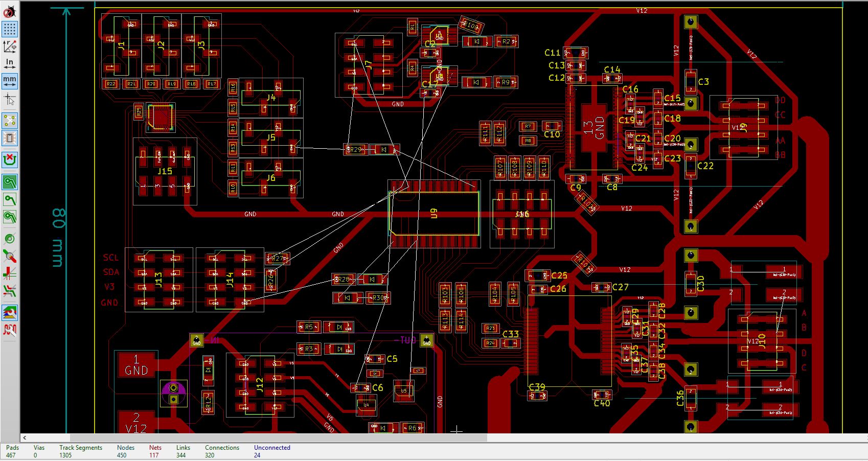Select the J6 connector footprint
The width and height of the screenshot is (868, 461).
pyautogui.click(x=271, y=178)
